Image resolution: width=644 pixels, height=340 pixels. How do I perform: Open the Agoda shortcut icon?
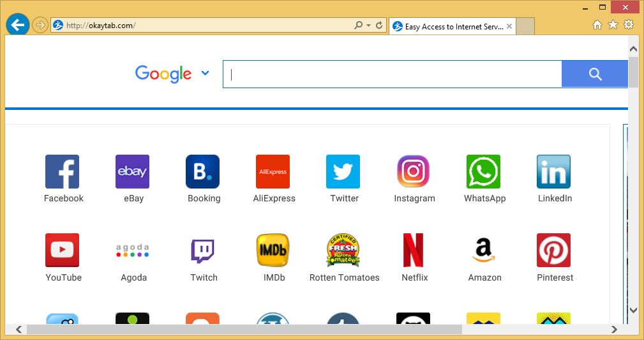point(132,250)
